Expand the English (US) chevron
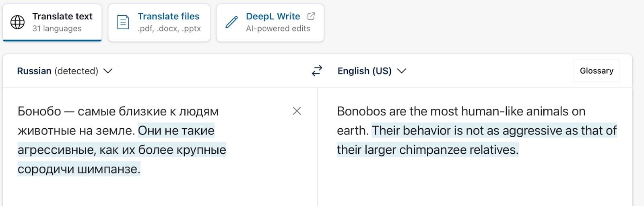Image resolution: width=644 pixels, height=206 pixels. [x=402, y=71]
